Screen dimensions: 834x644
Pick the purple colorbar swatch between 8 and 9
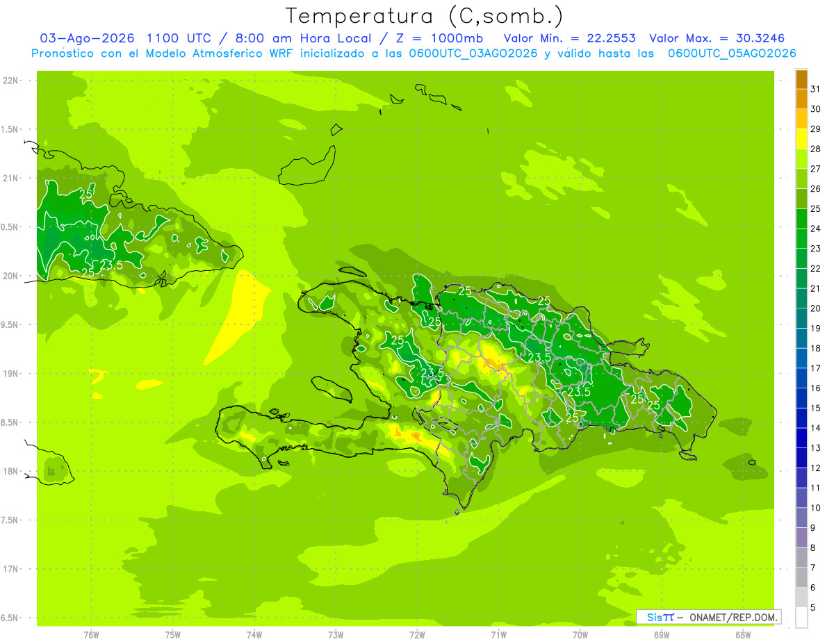(x=801, y=538)
